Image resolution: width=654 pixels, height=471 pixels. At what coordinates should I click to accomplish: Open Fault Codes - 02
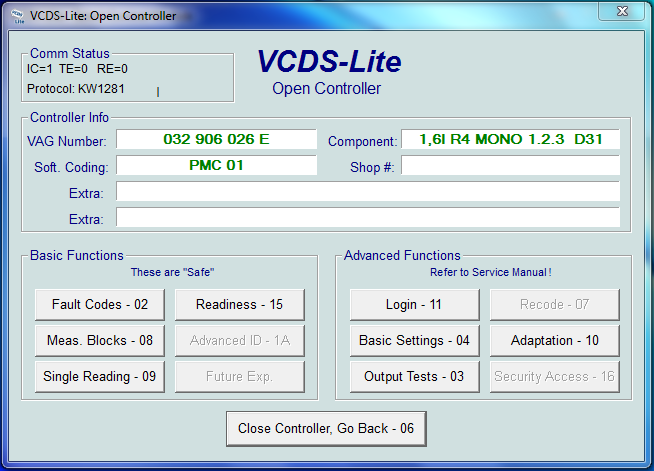click(x=100, y=305)
